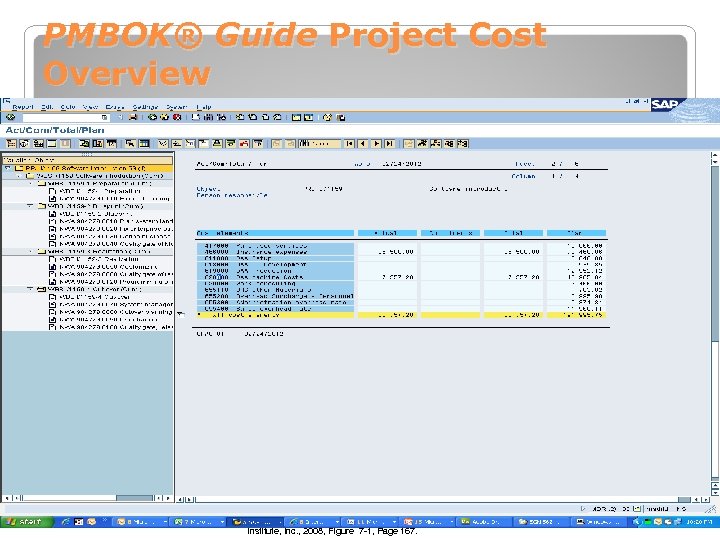The height and width of the screenshot is (540, 720).
Task: Click the Find binoculars icon
Action: click(x=208, y=118)
